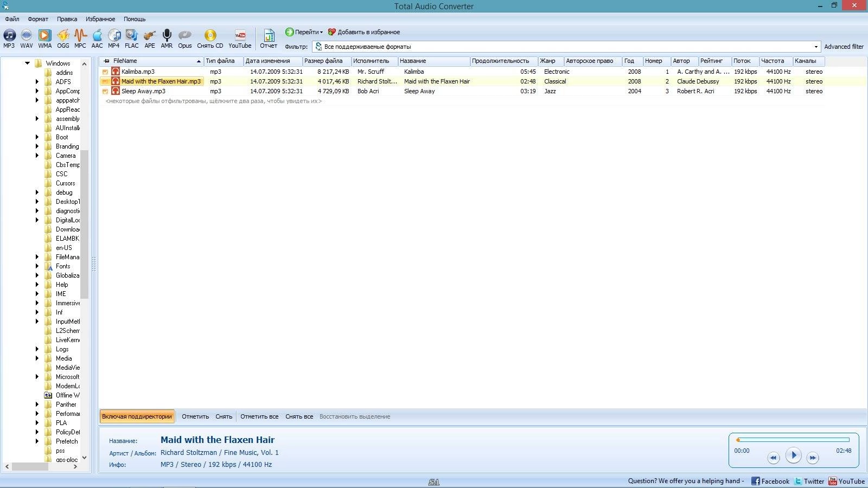
Task: Add folder via Добавить в избранное
Action: tap(364, 32)
